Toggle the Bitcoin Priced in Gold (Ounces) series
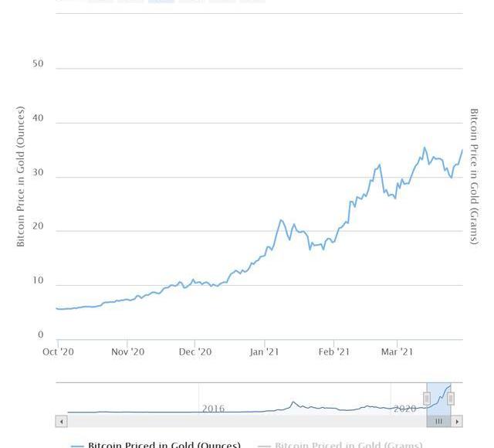494x448 pixels. [x=164, y=445]
